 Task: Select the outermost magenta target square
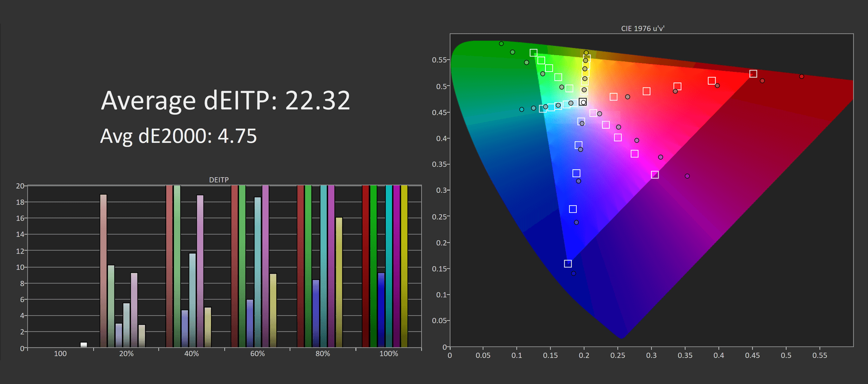pos(655,175)
